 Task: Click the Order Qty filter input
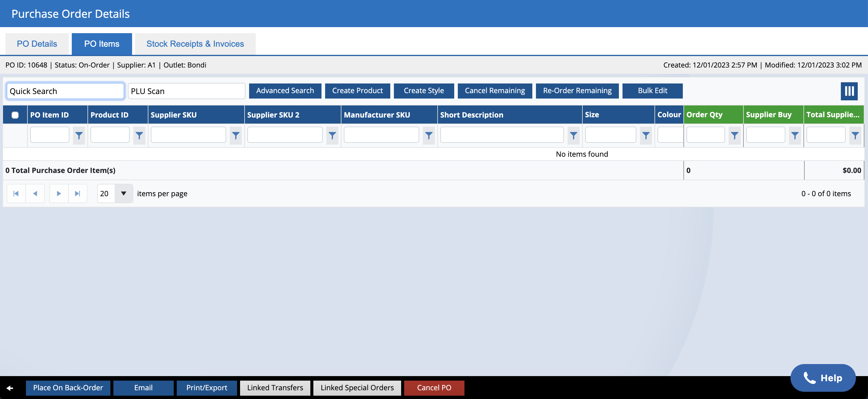[705, 135]
